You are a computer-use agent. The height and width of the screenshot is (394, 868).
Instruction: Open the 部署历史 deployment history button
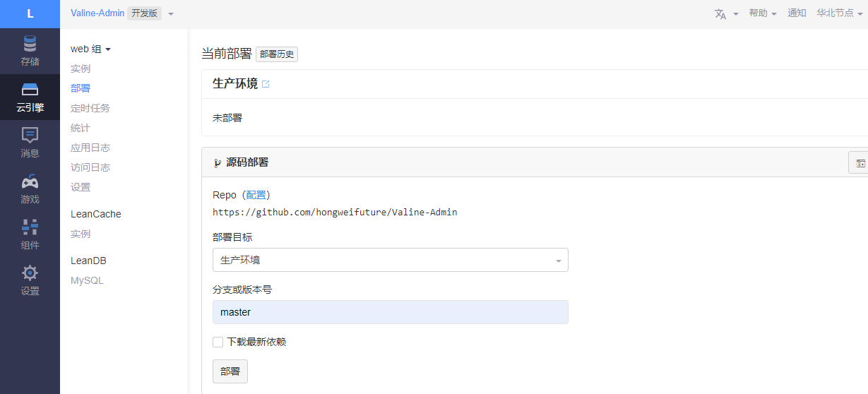[x=277, y=54]
